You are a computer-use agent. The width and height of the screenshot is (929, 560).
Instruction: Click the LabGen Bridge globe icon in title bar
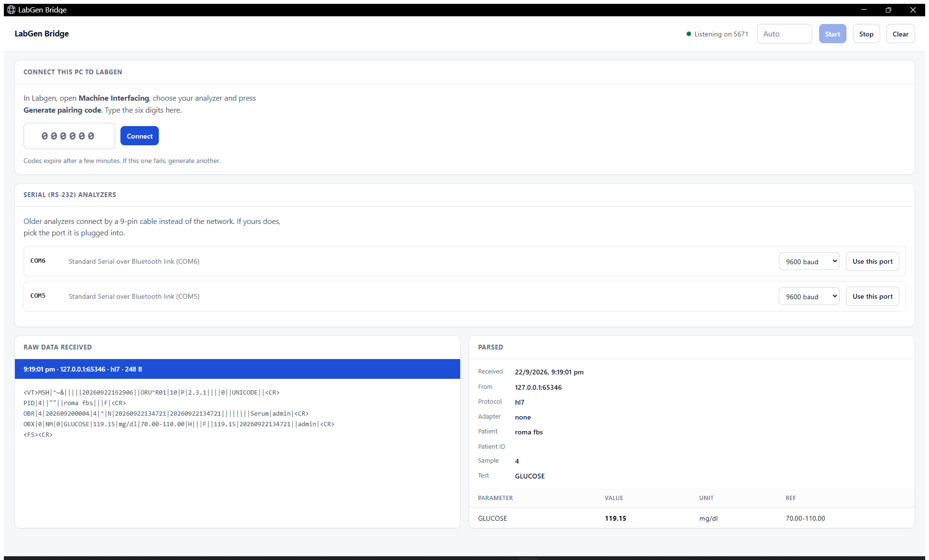pos(11,10)
